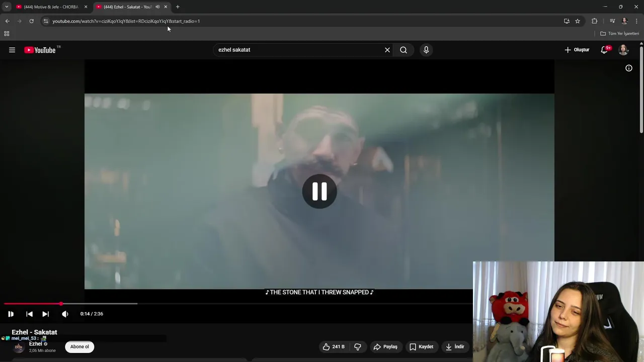Bookmark this page with the star
This screenshot has width=644, height=362.
pyautogui.click(x=578, y=21)
